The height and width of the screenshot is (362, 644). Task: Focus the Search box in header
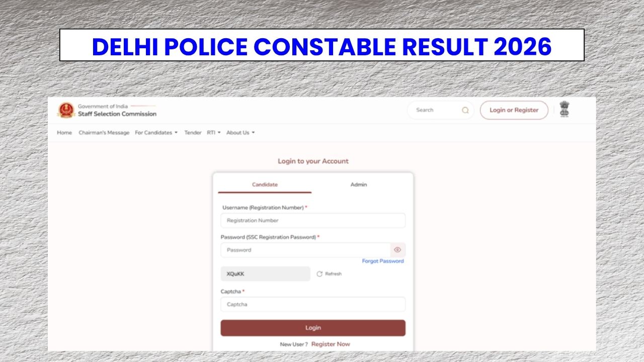tap(440, 110)
